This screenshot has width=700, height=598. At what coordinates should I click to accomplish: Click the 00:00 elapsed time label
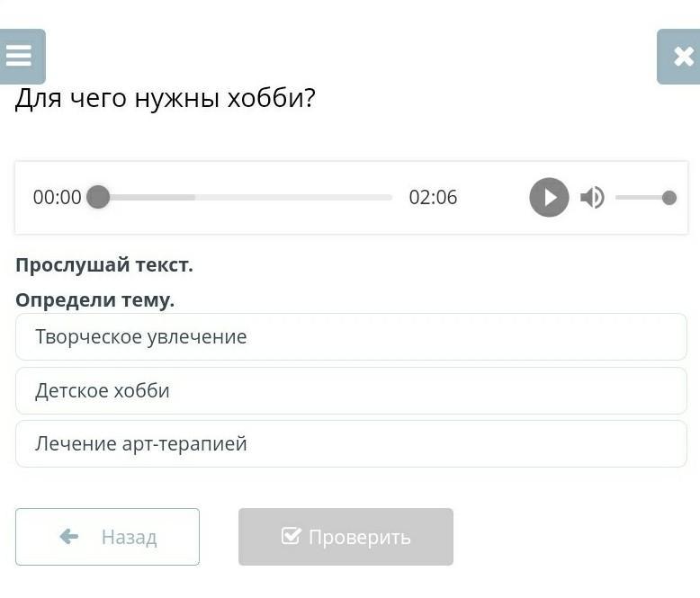[x=57, y=198]
